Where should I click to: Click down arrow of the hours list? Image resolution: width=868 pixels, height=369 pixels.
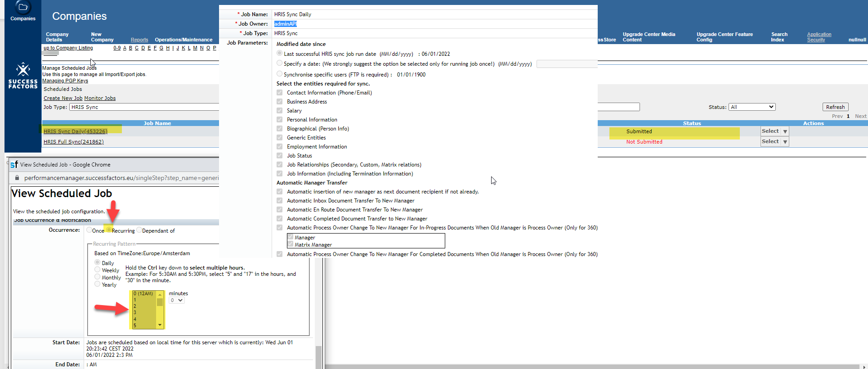[x=160, y=325]
